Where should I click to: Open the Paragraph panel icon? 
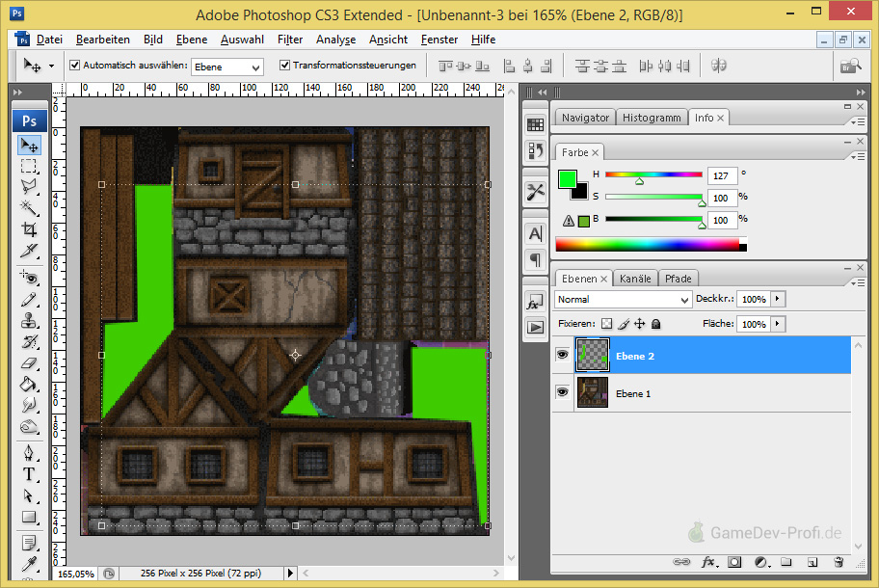535,259
